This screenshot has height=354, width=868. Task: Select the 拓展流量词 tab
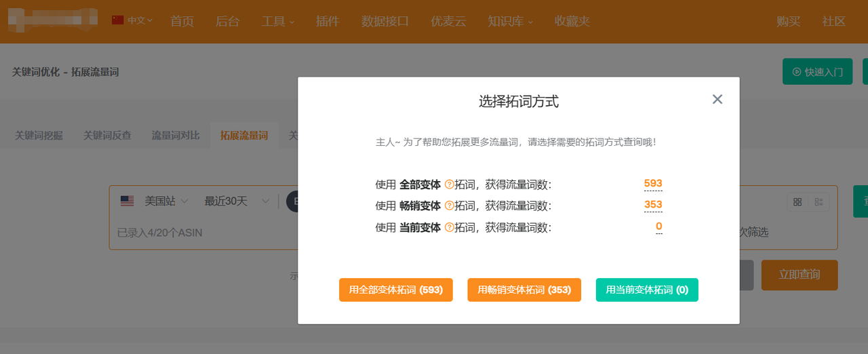click(x=244, y=136)
